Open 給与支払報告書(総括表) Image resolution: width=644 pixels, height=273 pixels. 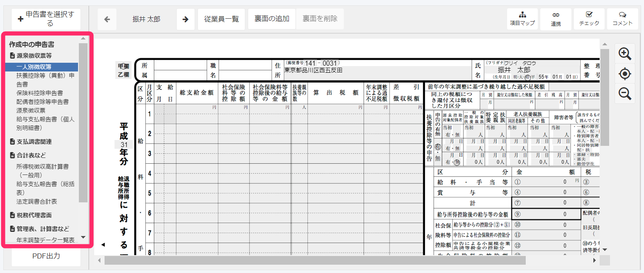click(x=45, y=188)
